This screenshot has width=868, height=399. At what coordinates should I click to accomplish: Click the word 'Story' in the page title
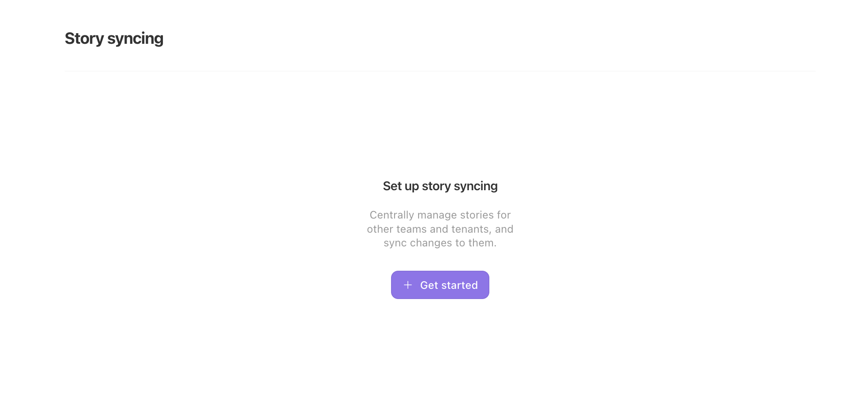[x=84, y=39]
